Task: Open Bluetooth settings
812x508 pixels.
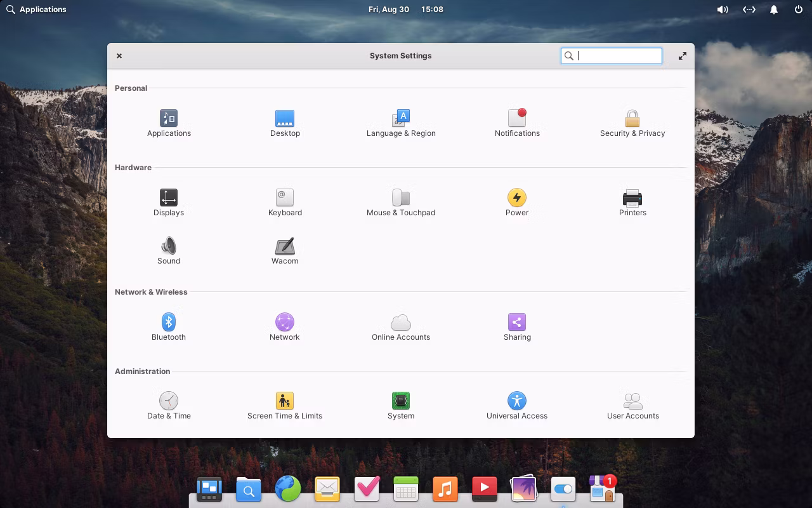Action: (169, 327)
